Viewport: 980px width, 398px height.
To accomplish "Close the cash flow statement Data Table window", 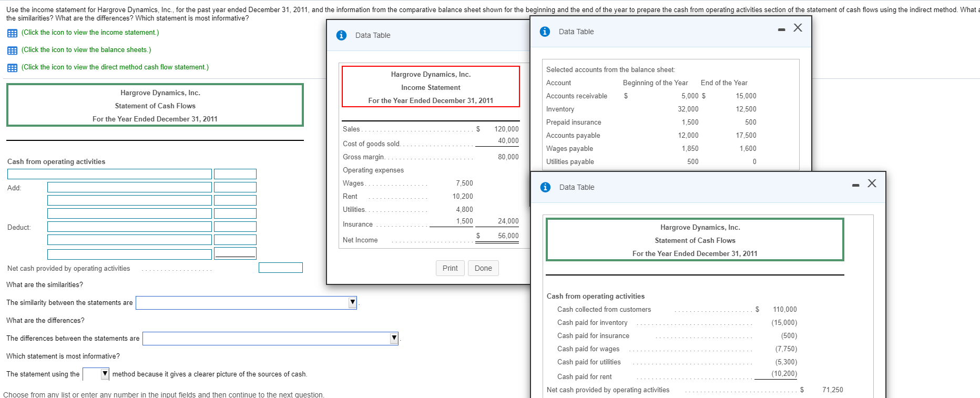I will (x=872, y=183).
